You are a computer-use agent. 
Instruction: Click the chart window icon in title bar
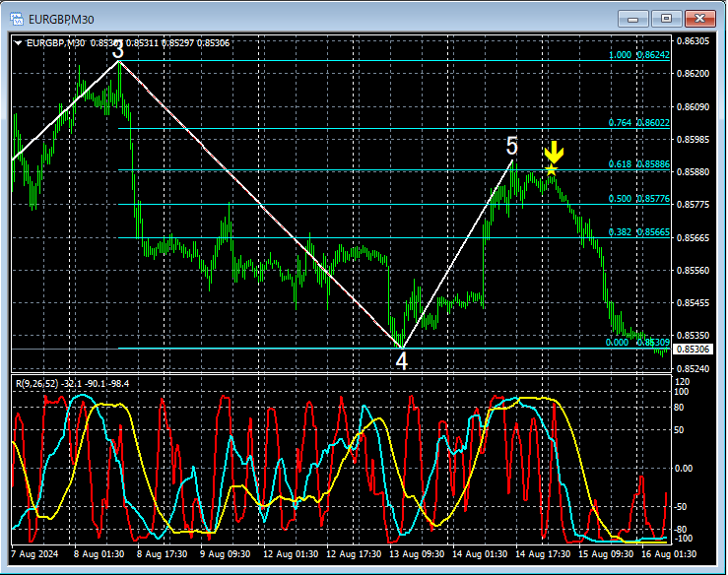pyautogui.click(x=19, y=18)
